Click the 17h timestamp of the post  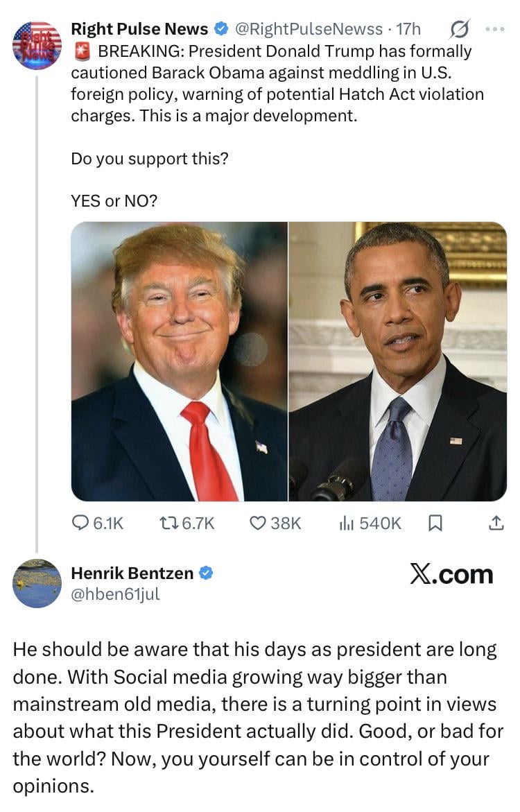[408, 29]
